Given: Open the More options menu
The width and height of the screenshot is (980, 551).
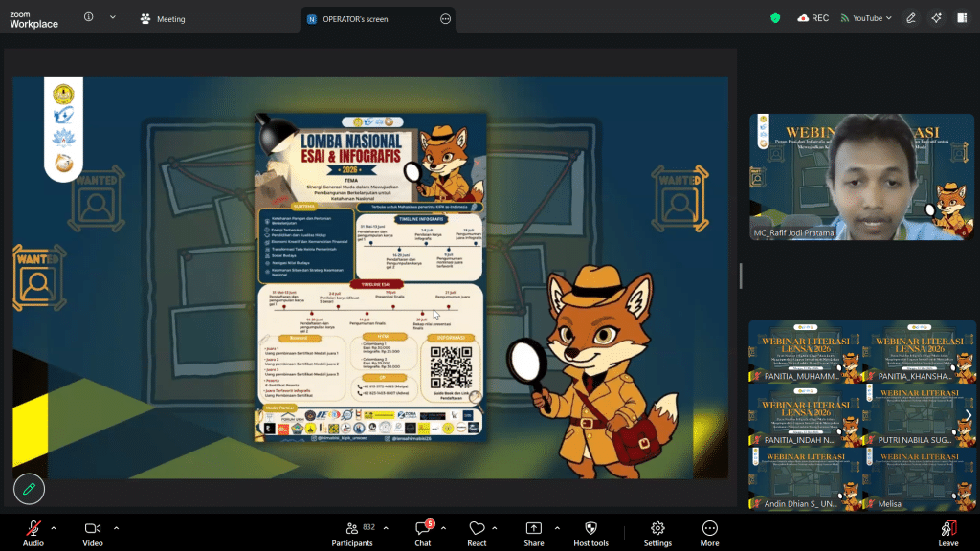Looking at the screenshot, I should 709,533.
